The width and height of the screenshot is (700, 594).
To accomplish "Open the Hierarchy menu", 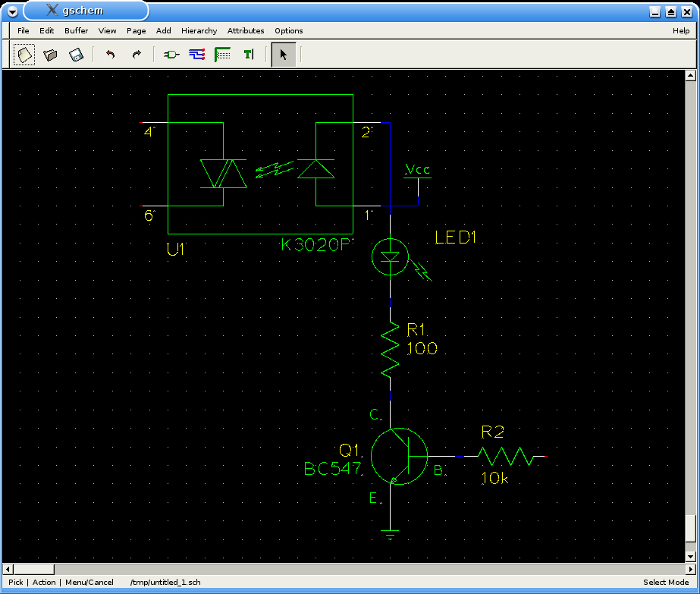I will 199,31.
